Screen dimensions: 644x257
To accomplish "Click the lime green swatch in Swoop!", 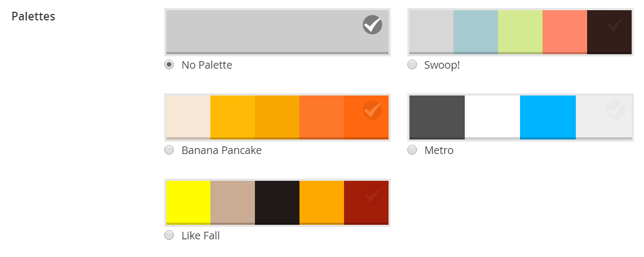I will pos(520,32).
